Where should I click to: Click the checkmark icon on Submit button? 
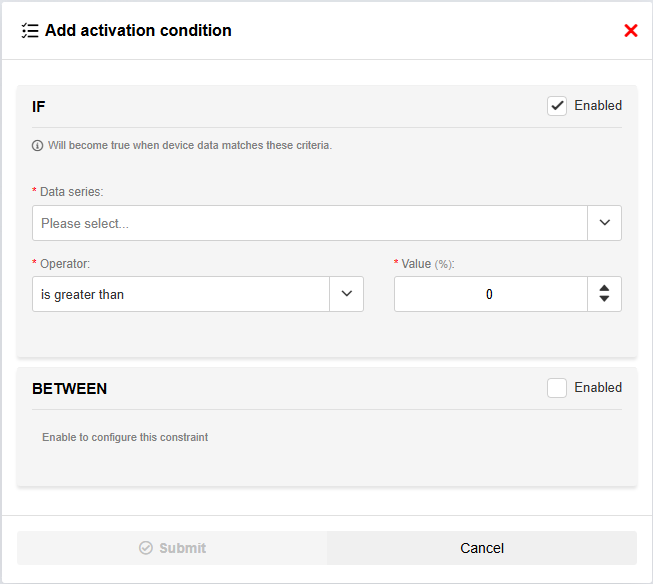[x=146, y=548]
